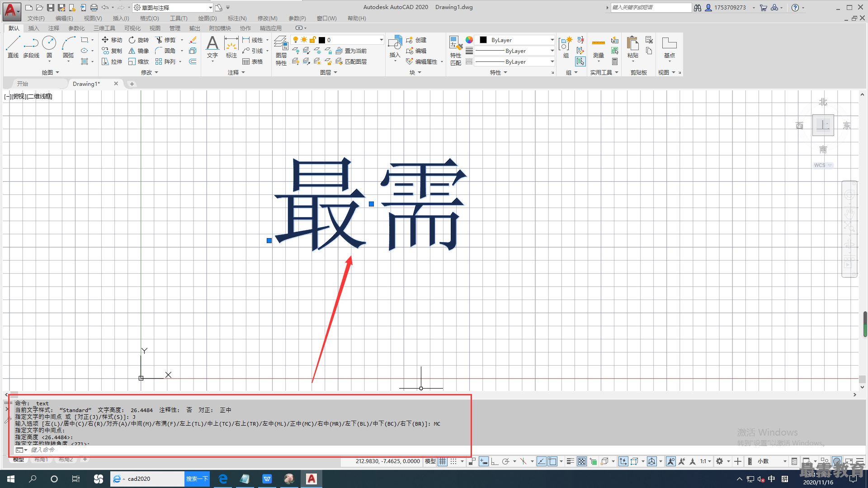Click the keyword search box in title bar
868x488 pixels.
651,8
